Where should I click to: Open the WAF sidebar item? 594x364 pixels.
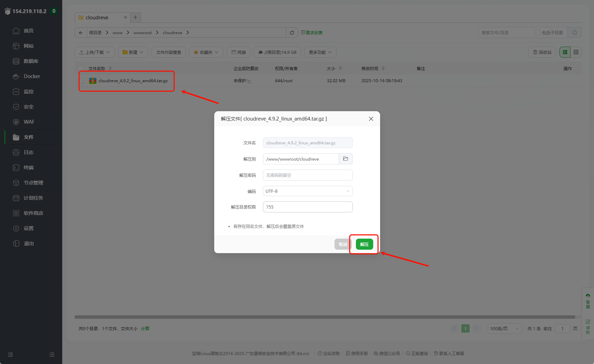point(29,122)
